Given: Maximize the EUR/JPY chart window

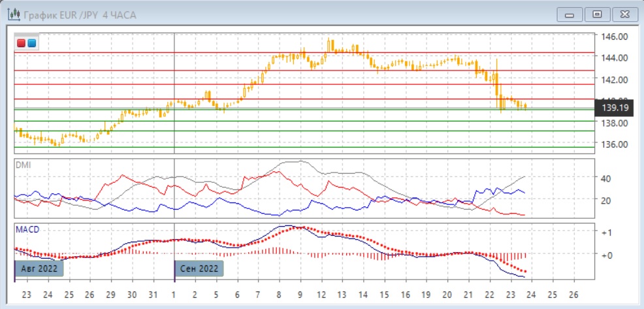Looking at the screenshot, I should coord(596,14).
